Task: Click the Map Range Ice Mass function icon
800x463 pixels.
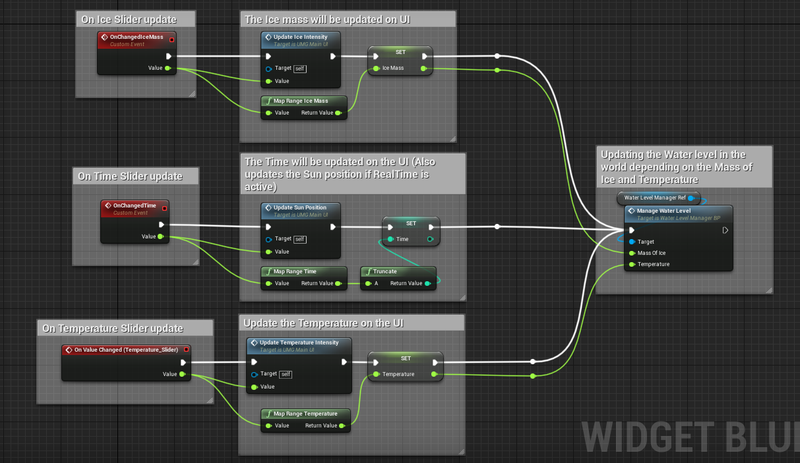Action: pos(267,101)
